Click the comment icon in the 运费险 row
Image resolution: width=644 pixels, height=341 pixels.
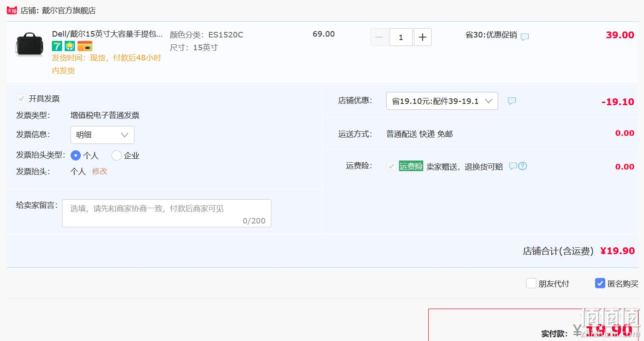pos(513,166)
